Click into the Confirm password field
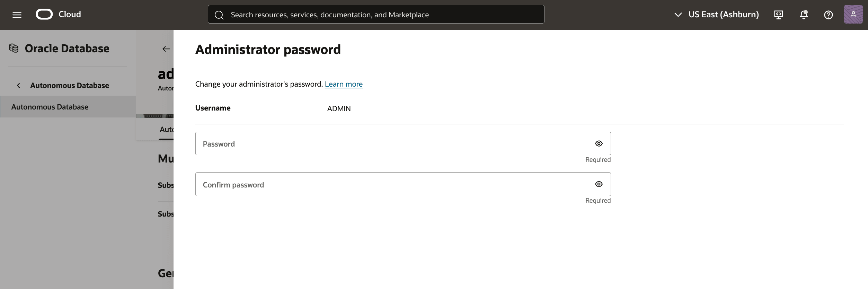 403,184
